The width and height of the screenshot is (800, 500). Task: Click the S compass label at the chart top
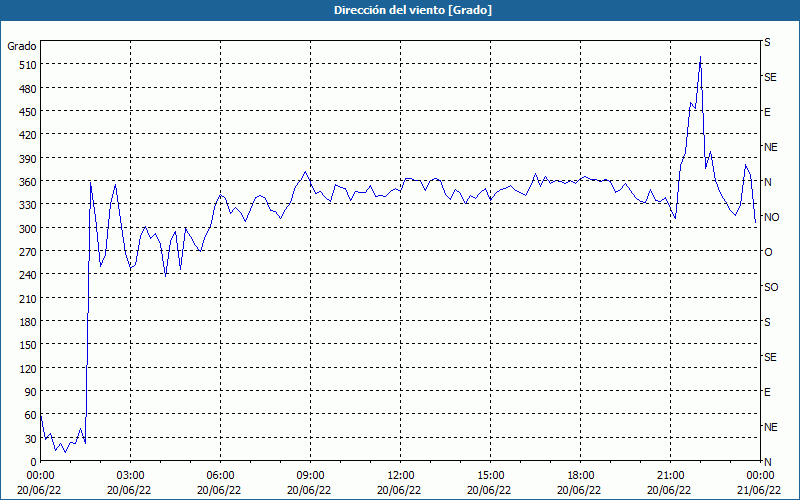[767, 42]
